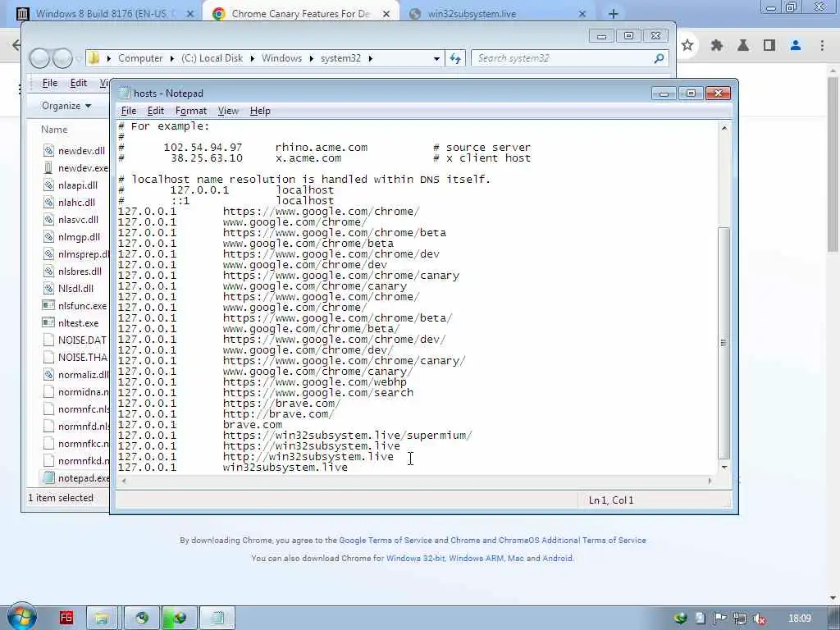The width and height of the screenshot is (840, 630).
Task: Switch to Windows 8 Build 8176 tab
Action: [105, 14]
